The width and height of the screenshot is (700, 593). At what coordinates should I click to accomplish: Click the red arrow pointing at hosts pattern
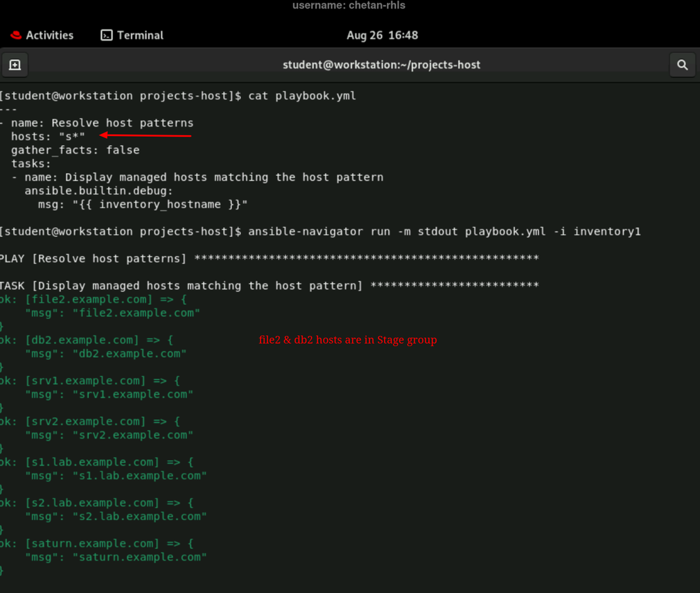click(146, 136)
